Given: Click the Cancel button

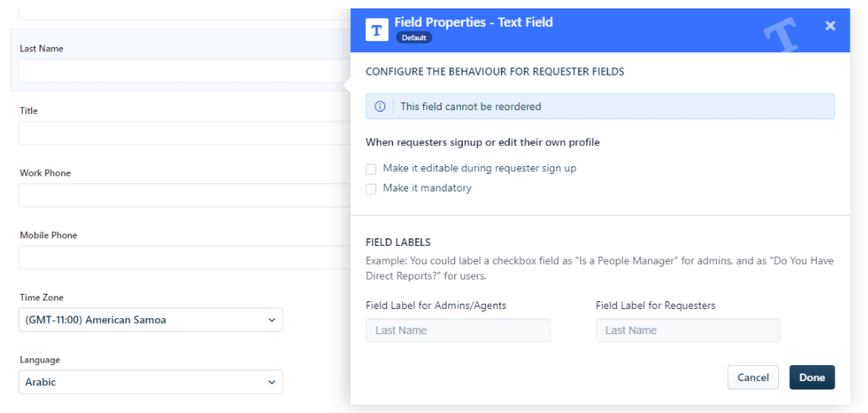Looking at the screenshot, I should [x=753, y=378].
